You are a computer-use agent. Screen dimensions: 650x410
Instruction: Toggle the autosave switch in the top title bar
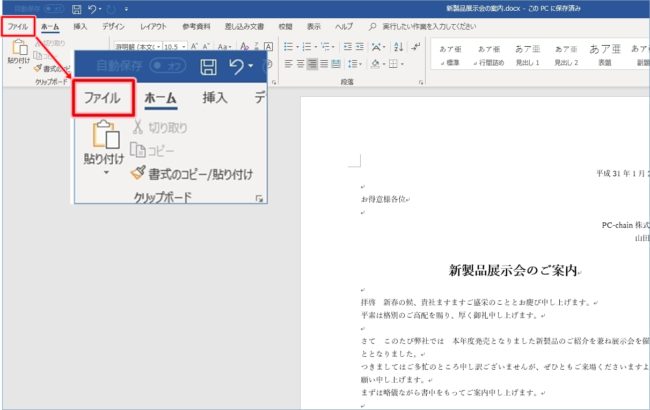pyautogui.click(x=53, y=9)
